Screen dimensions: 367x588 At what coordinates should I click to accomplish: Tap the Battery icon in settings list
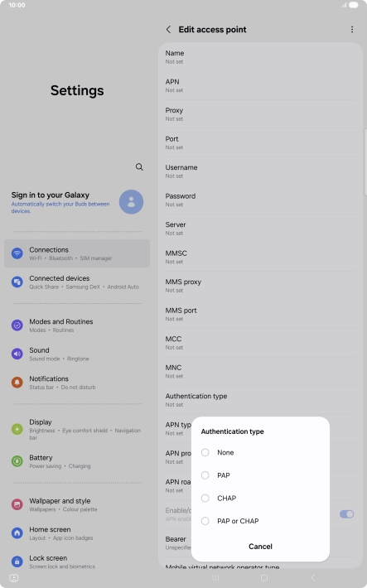pos(17,460)
